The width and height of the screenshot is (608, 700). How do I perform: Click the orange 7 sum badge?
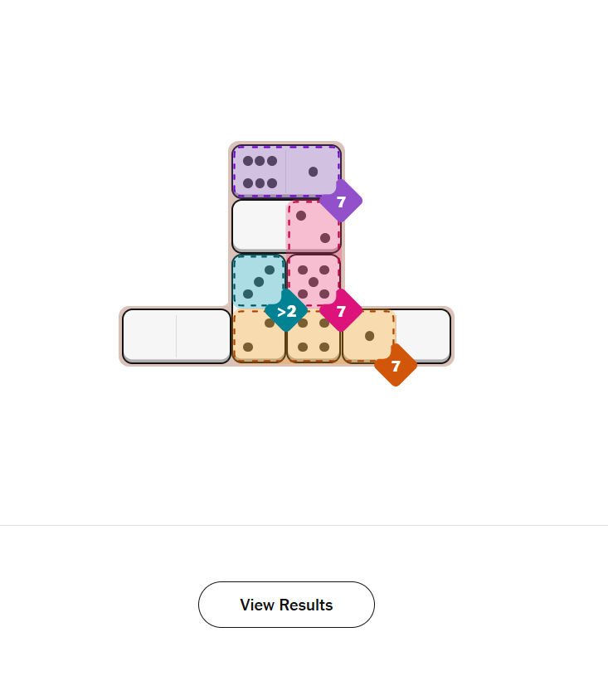(396, 366)
